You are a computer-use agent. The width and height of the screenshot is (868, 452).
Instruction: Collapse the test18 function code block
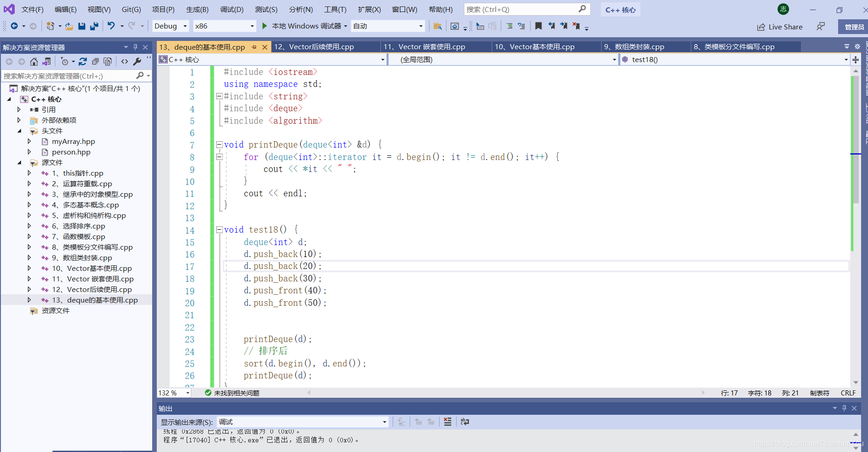[x=219, y=229]
